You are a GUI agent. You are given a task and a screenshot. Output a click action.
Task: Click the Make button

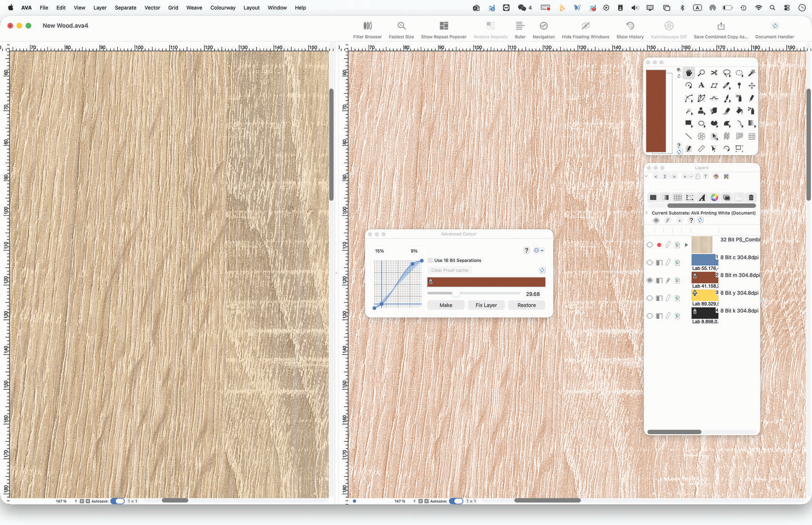pos(446,305)
